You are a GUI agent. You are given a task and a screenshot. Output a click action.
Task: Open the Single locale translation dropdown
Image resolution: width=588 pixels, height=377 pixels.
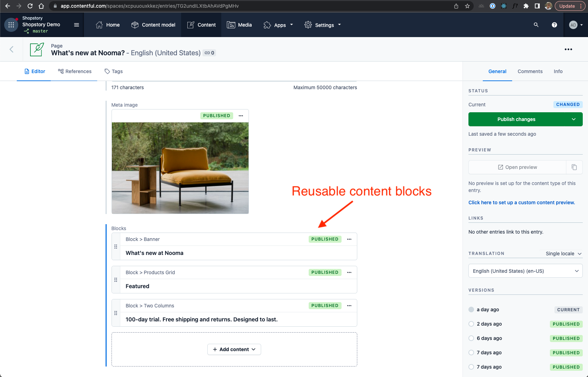(x=564, y=254)
